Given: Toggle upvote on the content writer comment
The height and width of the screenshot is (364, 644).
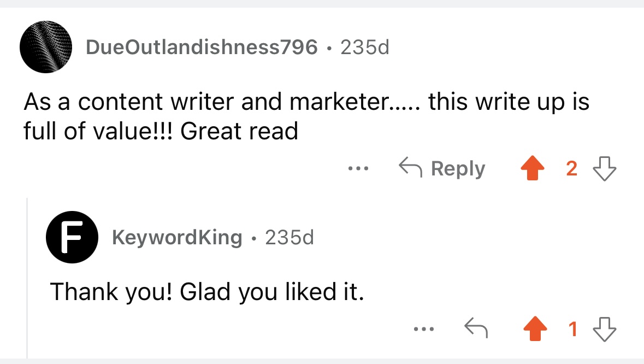Looking at the screenshot, I should coord(532,168).
